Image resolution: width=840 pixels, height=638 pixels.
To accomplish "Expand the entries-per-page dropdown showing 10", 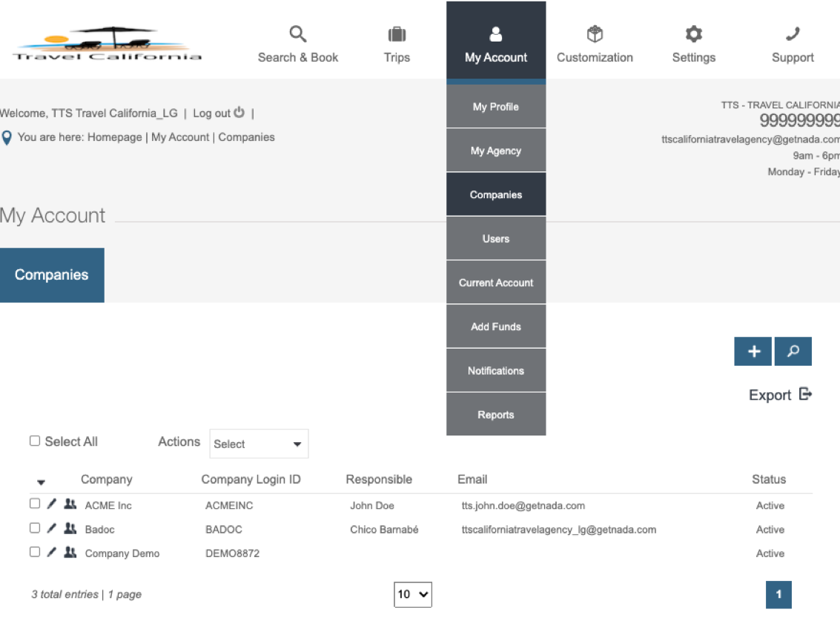I will [412, 594].
